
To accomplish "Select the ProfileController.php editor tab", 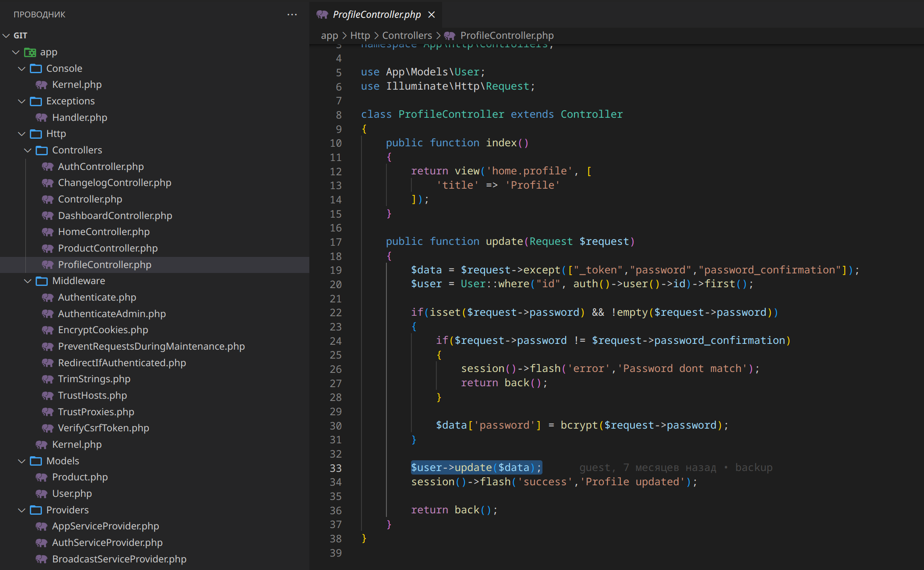I will (x=376, y=14).
